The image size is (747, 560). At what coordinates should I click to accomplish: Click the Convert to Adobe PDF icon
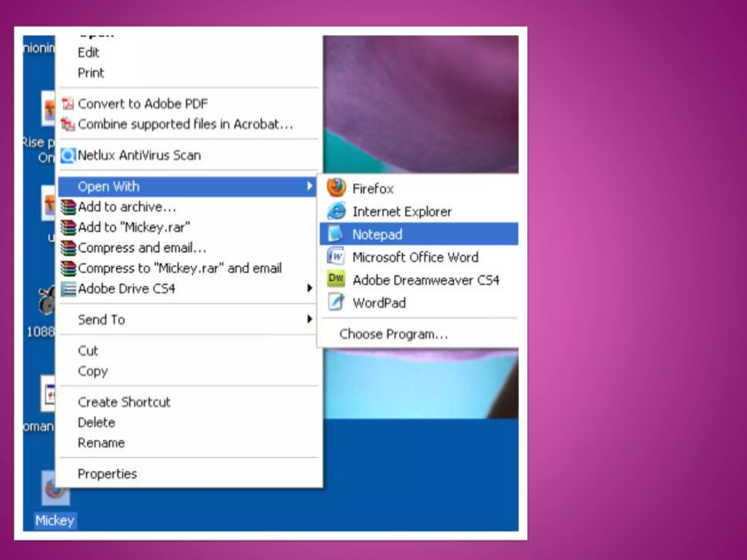[x=67, y=104]
